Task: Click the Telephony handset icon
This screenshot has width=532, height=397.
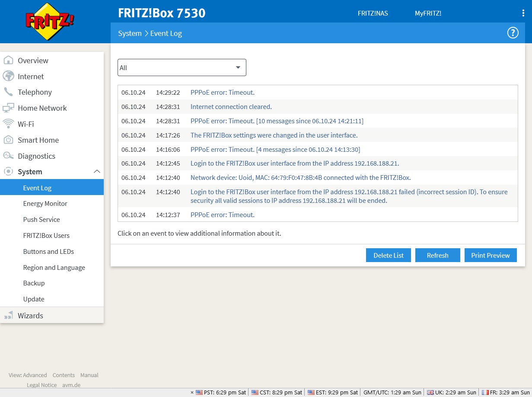Action: tap(8, 92)
